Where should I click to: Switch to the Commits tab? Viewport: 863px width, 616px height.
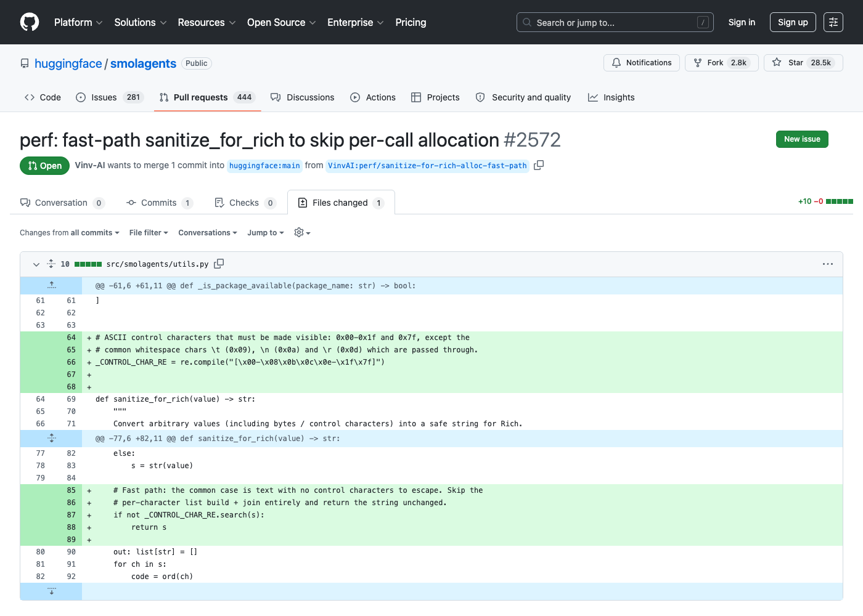160,203
